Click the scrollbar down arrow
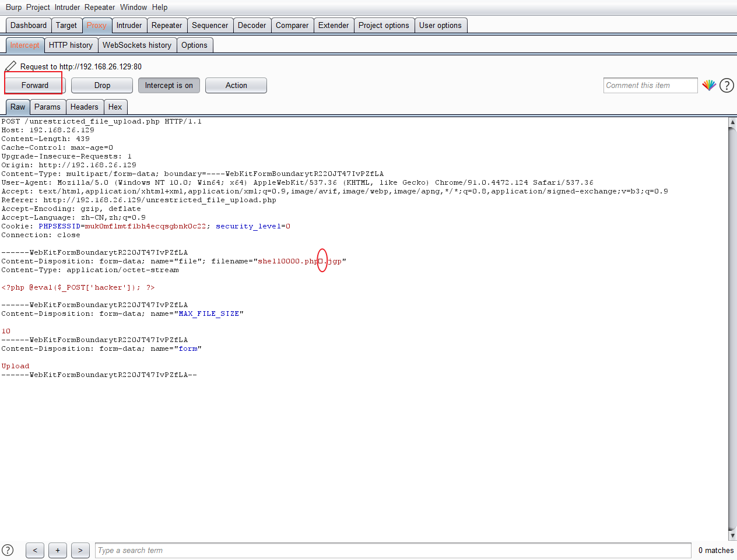Screen dimensions: 737x560 [x=732, y=536]
